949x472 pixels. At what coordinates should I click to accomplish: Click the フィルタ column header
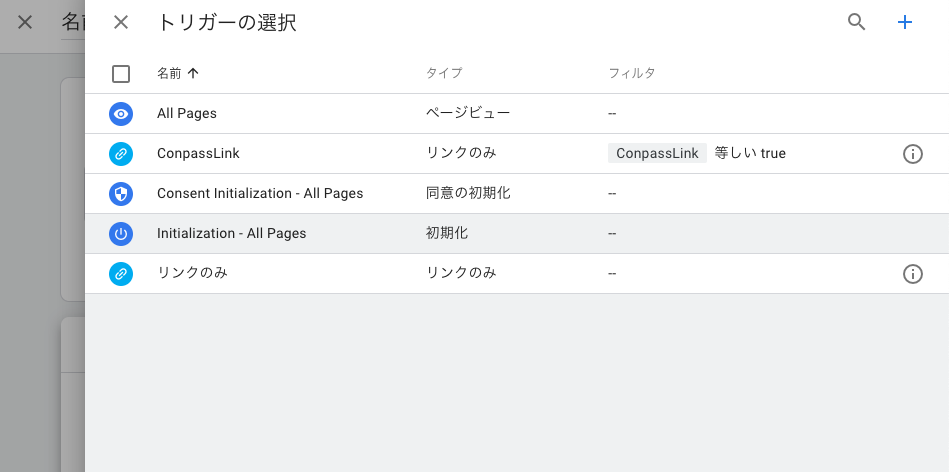632,73
